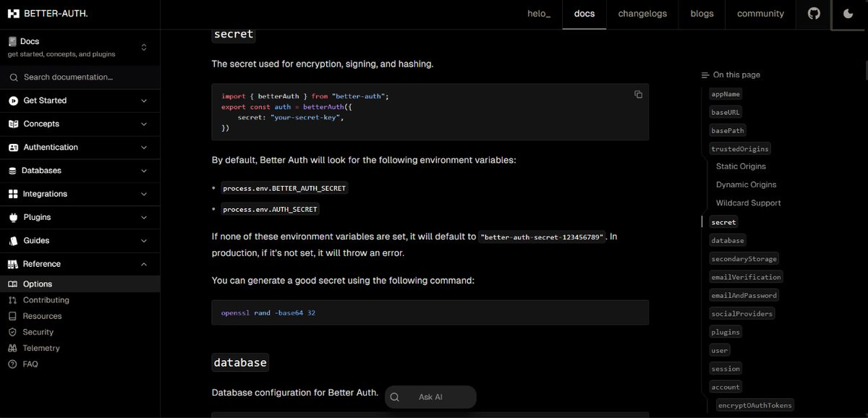
Task: Click the Plugins plug icon
Action: [x=14, y=217]
